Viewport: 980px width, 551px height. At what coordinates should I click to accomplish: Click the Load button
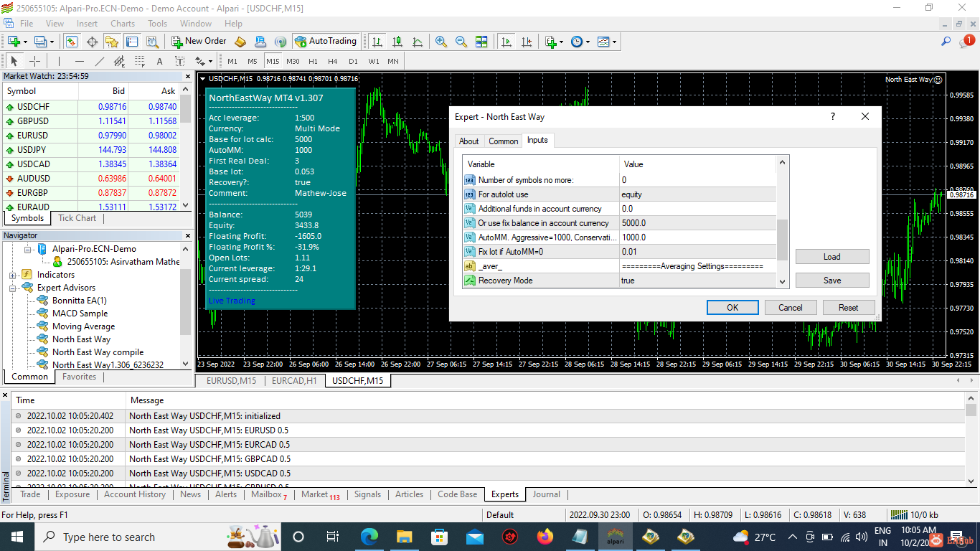point(832,256)
